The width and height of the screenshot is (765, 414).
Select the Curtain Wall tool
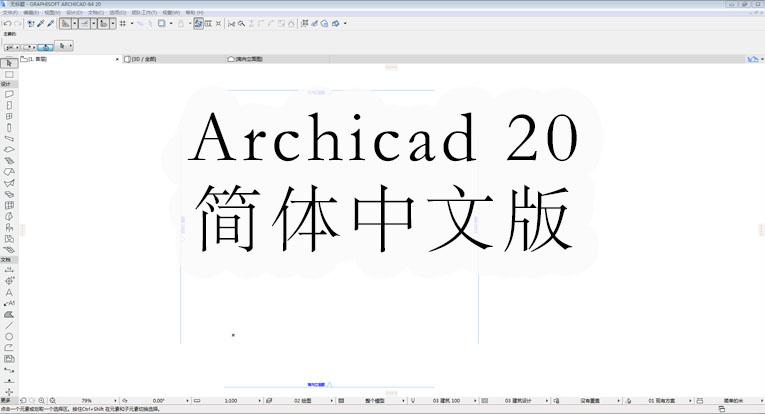click(9, 205)
